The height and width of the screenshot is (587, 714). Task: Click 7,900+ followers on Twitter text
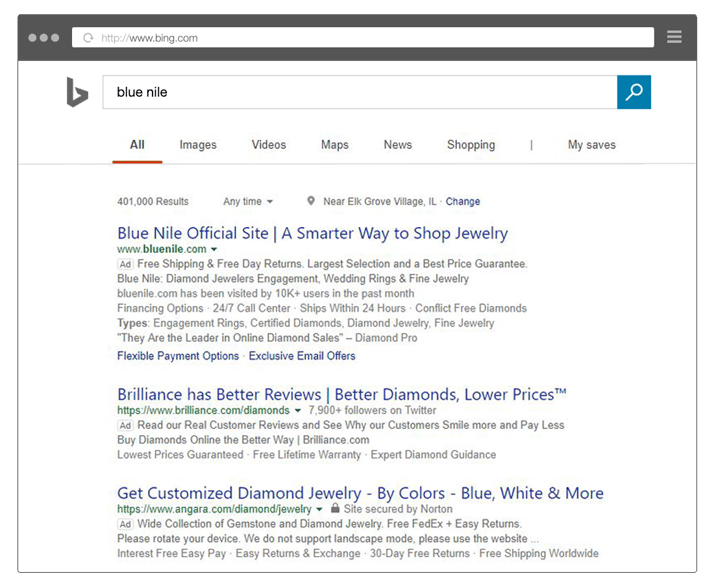tap(372, 410)
